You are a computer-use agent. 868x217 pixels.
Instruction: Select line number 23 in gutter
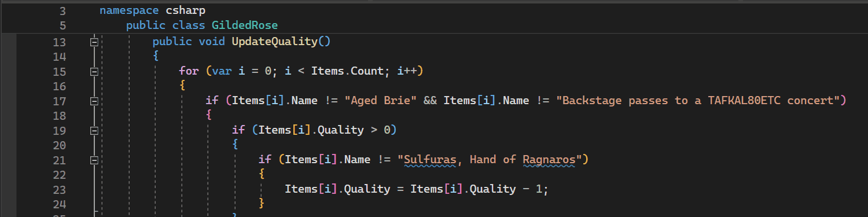pos(59,189)
